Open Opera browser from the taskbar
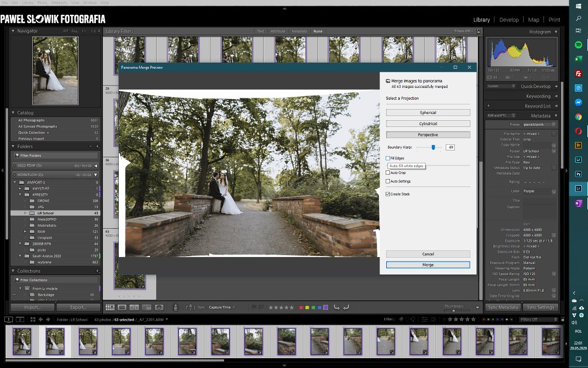 pyautogui.click(x=578, y=131)
